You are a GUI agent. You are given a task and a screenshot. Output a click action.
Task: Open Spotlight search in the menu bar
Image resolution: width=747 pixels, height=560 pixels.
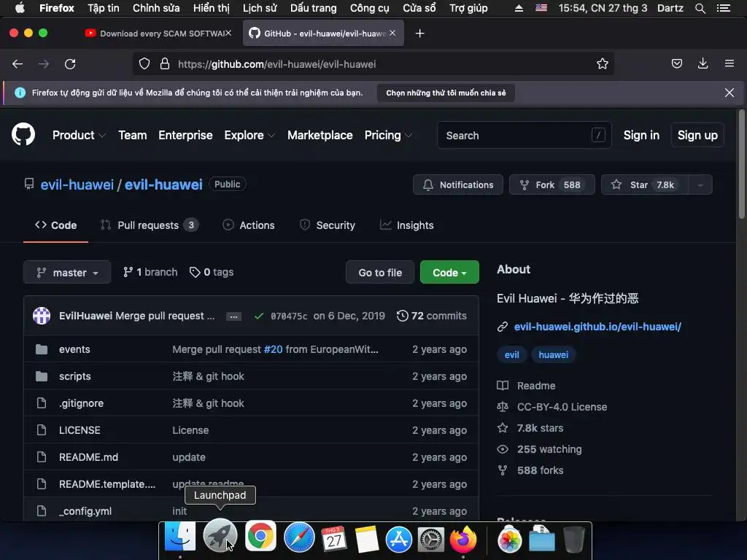700,8
